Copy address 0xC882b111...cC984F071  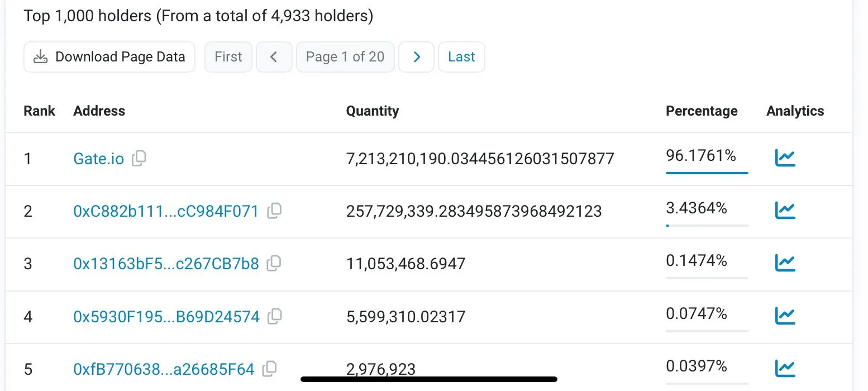tap(274, 211)
